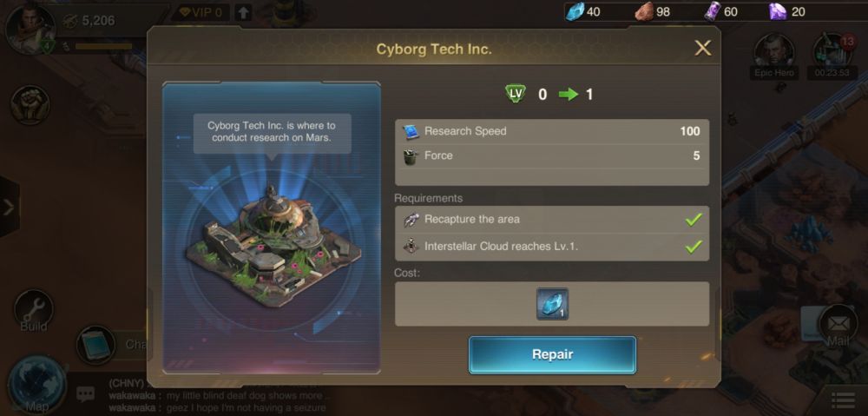Select the blue crystal cost item
Image resolution: width=868 pixels, height=416 pixels.
pyautogui.click(x=552, y=304)
